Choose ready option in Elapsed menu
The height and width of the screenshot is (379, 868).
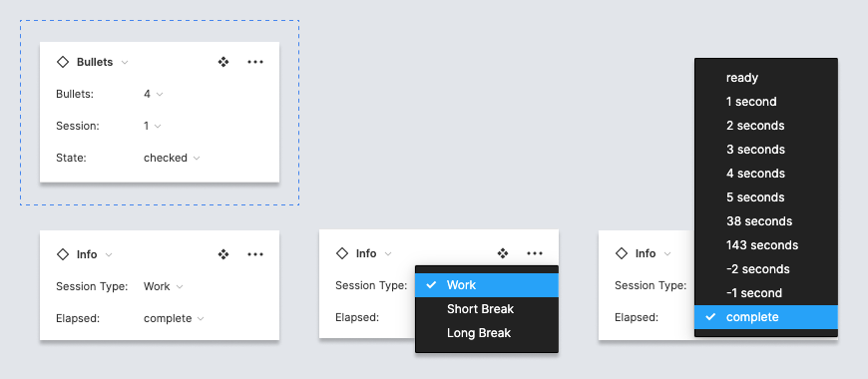pos(766,78)
